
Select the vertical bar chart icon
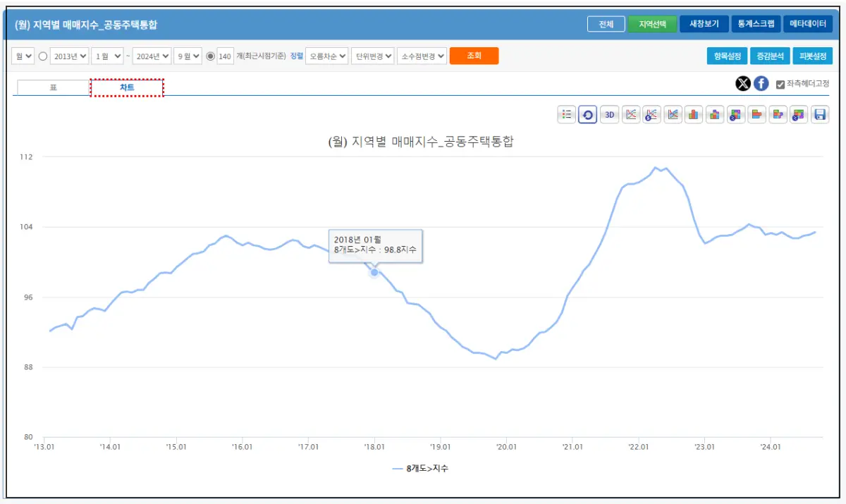(x=694, y=114)
